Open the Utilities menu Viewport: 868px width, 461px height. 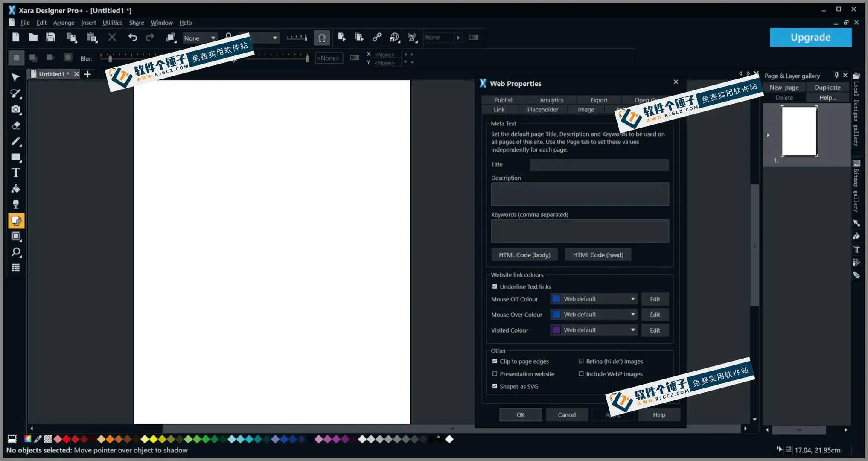coord(112,23)
